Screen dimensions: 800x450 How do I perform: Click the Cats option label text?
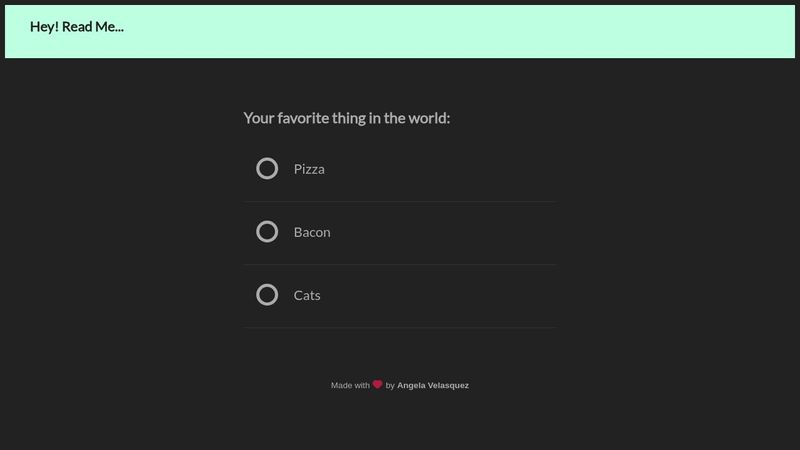click(x=307, y=295)
